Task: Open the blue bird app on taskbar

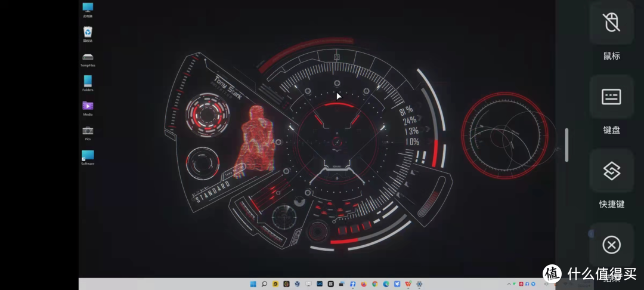Action: [x=397, y=284]
